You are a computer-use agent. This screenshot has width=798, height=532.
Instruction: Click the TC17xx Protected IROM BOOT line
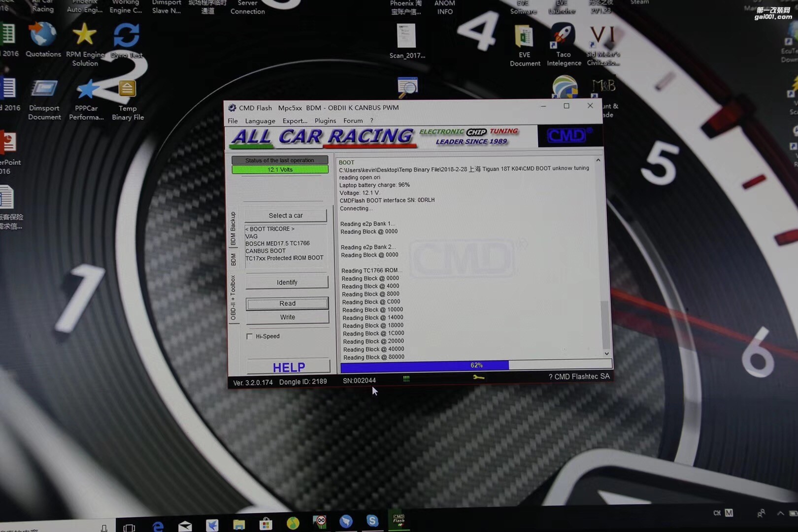click(284, 258)
